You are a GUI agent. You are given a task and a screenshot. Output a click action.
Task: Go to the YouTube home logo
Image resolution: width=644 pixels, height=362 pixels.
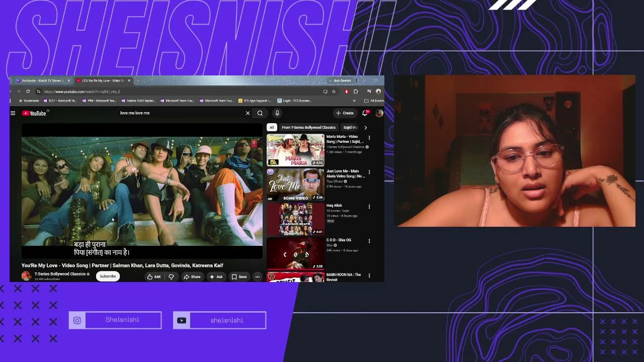click(x=34, y=113)
